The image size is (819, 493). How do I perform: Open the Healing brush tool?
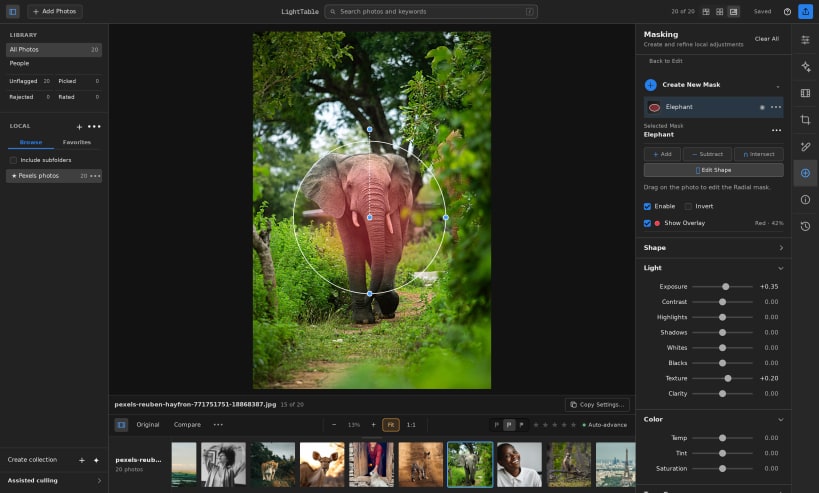click(x=805, y=147)
